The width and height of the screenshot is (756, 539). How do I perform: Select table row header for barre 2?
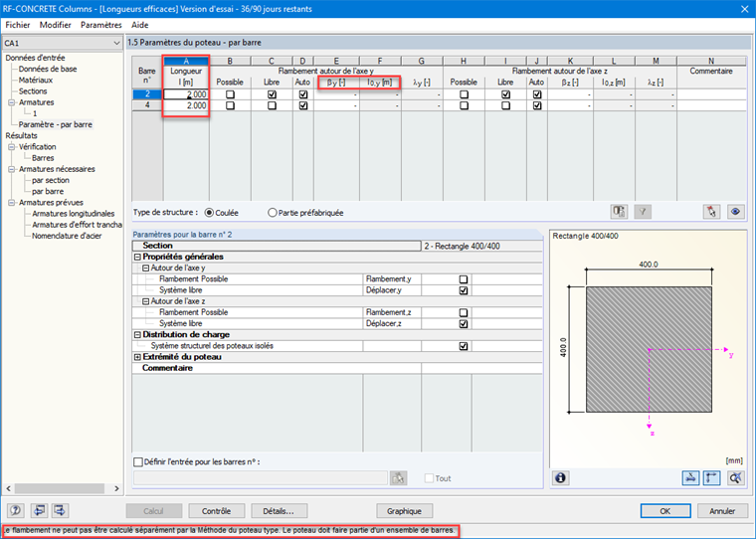click(147, 94)
